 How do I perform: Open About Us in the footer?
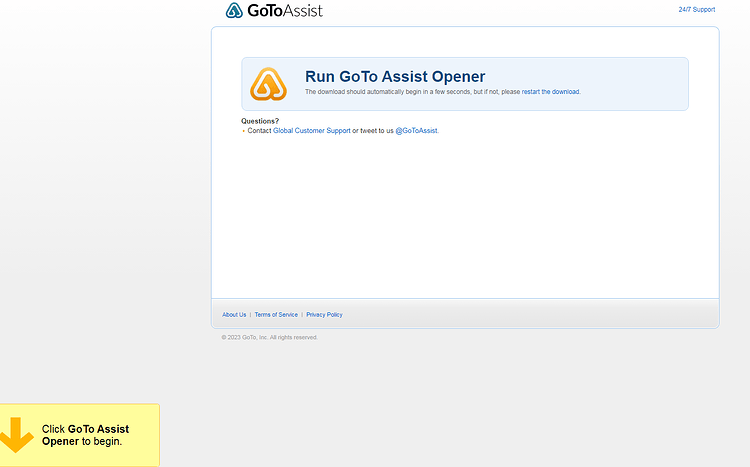234,315
